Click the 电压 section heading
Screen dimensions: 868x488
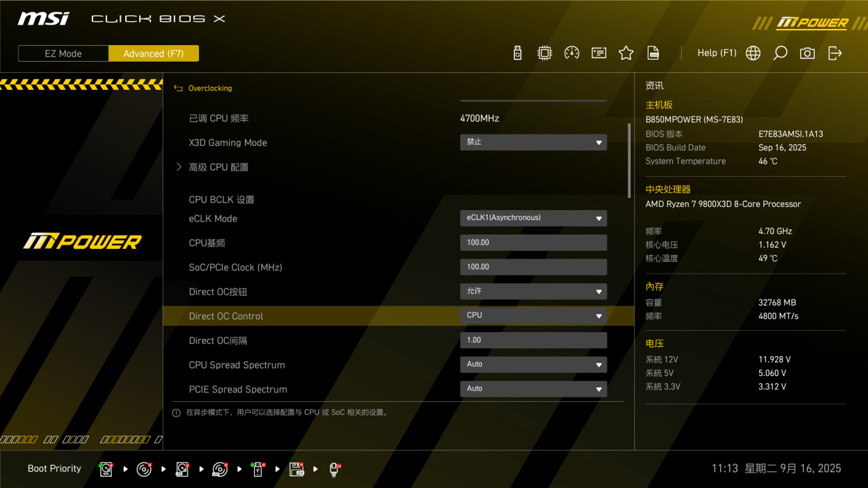click(655, 344)
